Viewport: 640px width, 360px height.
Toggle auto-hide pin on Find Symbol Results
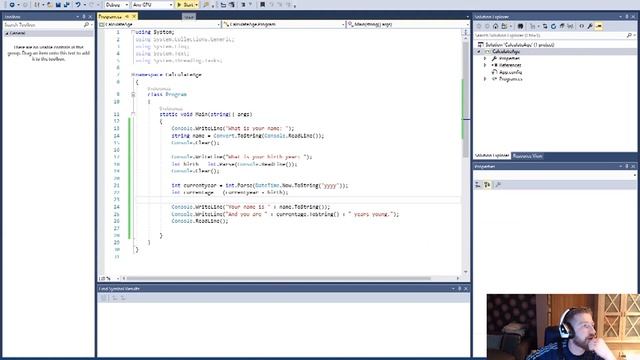coord(460,289)
